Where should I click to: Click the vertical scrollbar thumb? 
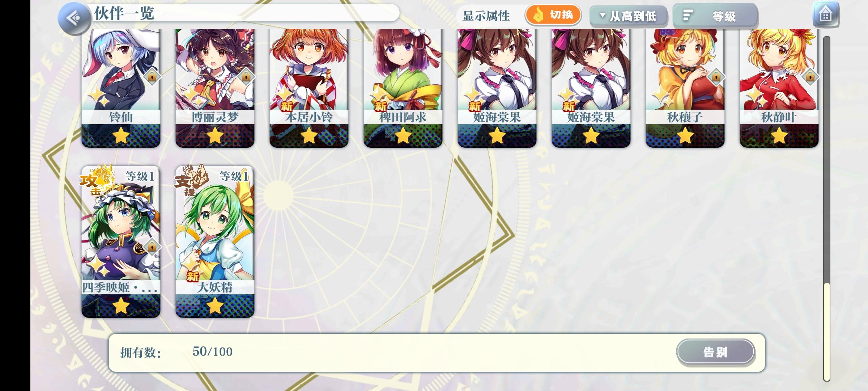point(827,331)
